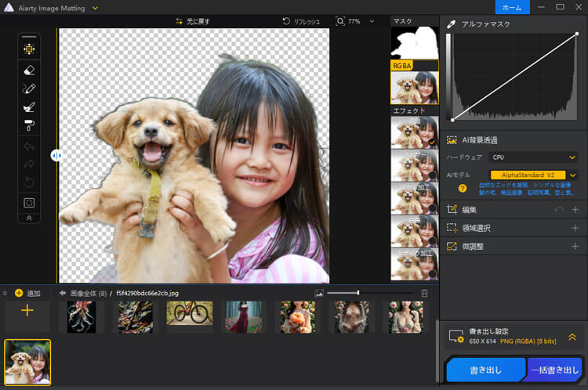Click the AI背景透過 icon
Viewport: 588px width, 390px height.
point(452,140)
